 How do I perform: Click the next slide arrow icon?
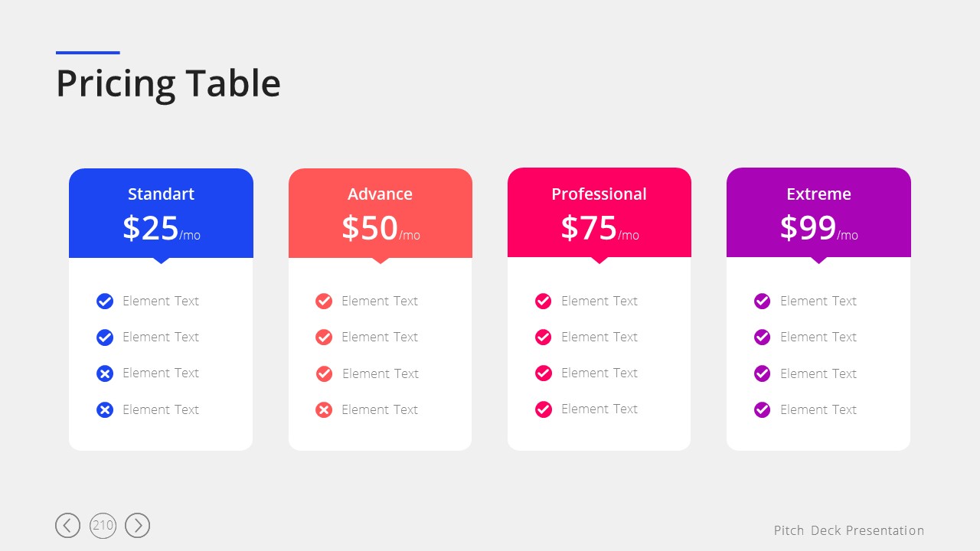138,525
